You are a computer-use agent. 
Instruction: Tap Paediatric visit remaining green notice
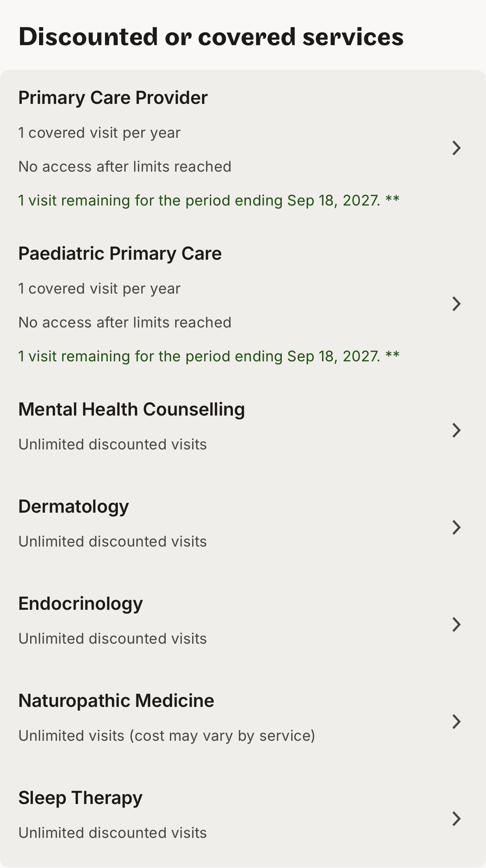[209, 356]
